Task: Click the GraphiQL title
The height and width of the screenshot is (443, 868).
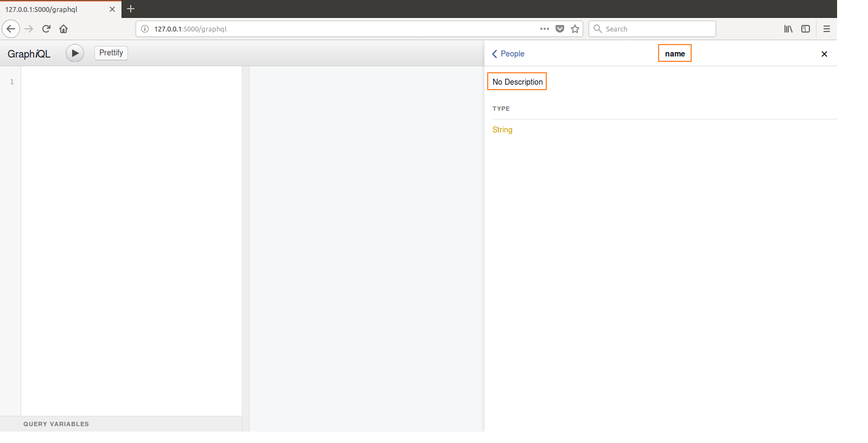Action: tap(29, 54)
